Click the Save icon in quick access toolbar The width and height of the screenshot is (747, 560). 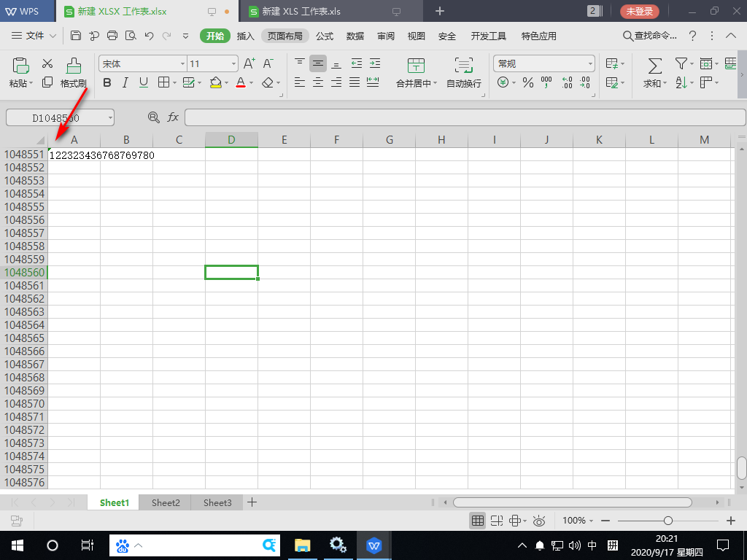[x=76, y=36]
